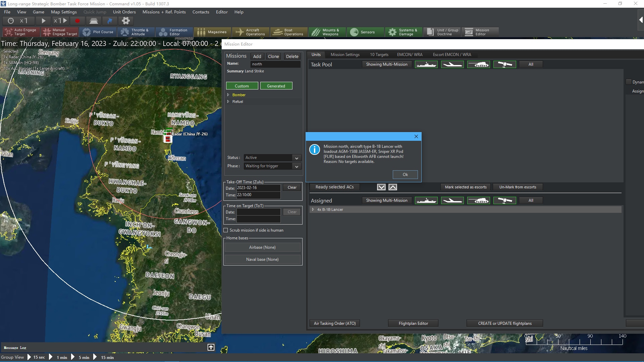Expand the Bomber mission tree item
Viewport: 644px width, 362px height.
pos(228,95)
